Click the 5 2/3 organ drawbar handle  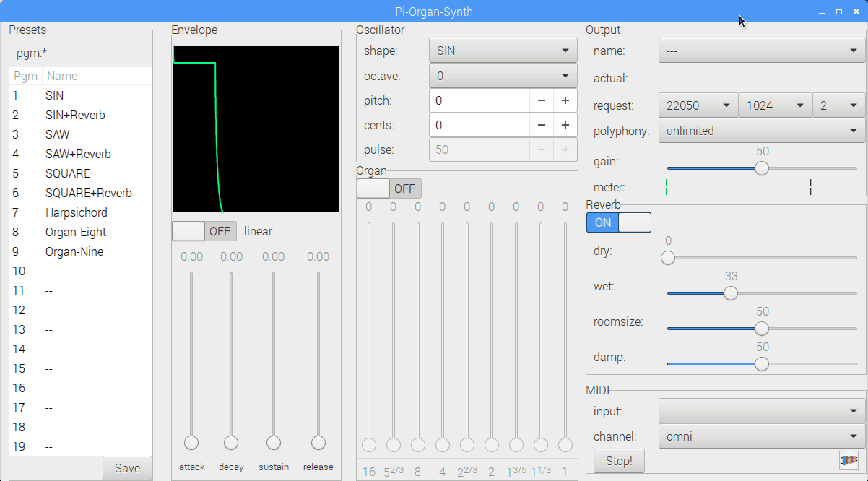(x=394, y=444)
